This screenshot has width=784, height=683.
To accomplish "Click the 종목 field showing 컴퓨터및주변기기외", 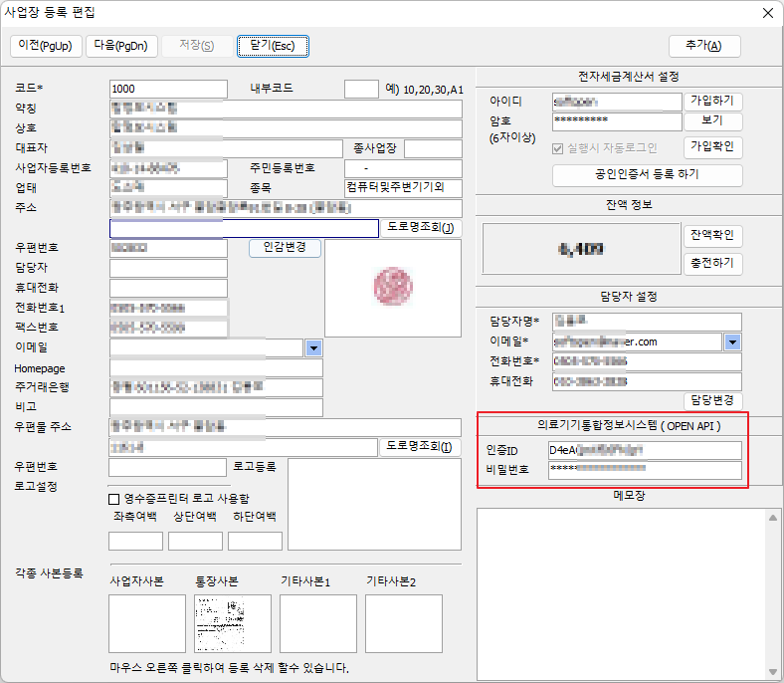I will tap(403, 188).
